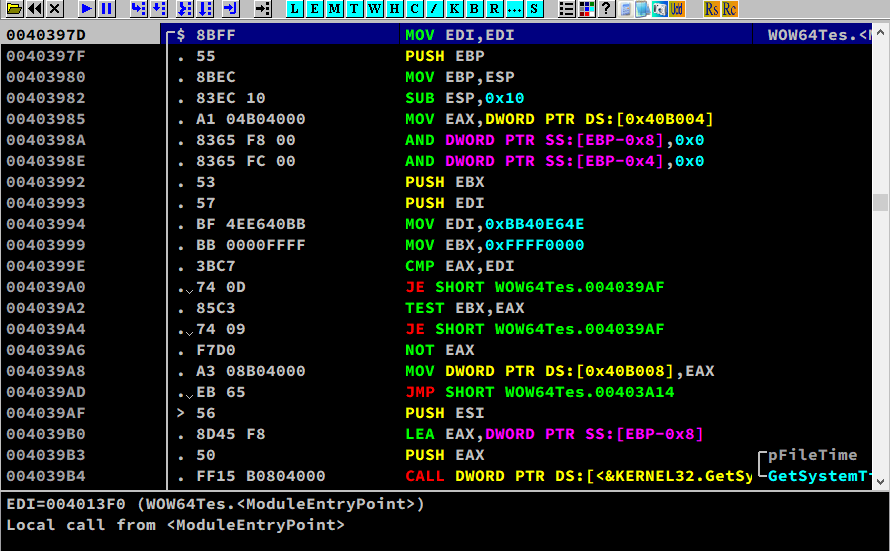Show Executable modules (E button)
The width and height of the screenshot is (890, 551).
315,9
